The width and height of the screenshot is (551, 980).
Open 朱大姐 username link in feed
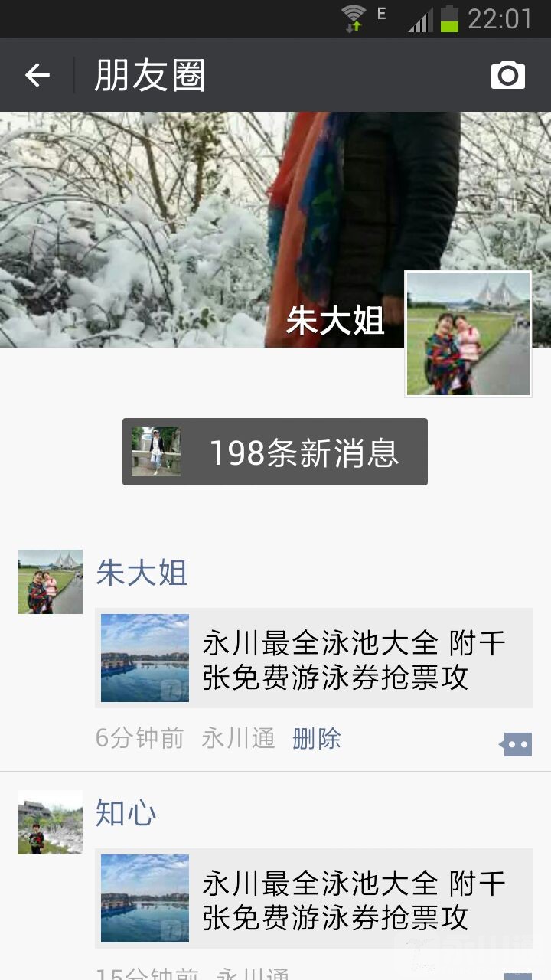(142, 573)
